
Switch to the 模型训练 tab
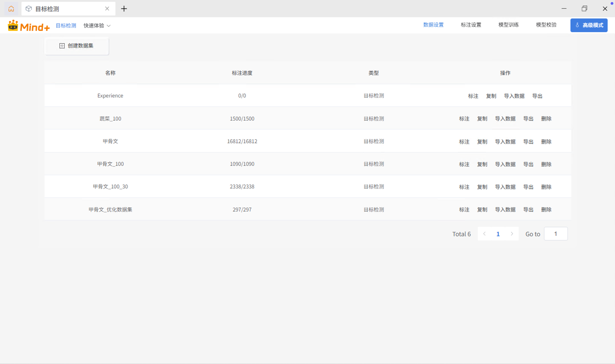508,25
